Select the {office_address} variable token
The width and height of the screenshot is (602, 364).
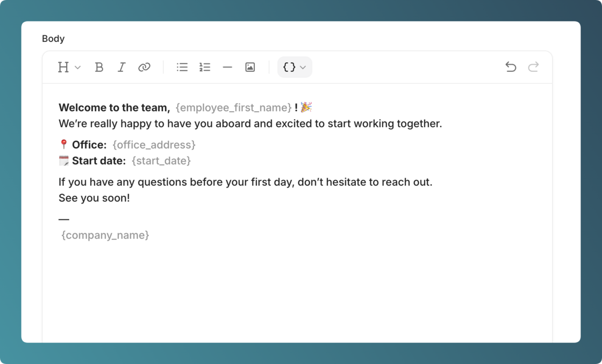pos(154,145)
